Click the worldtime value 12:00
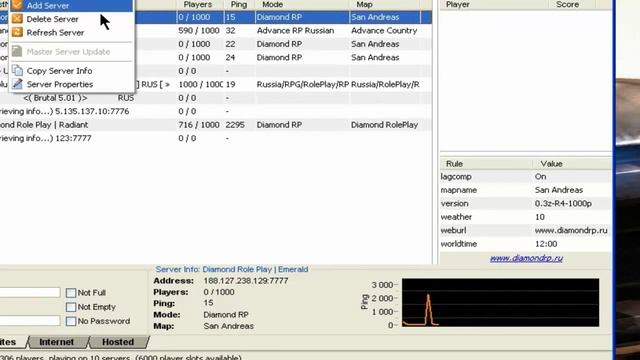Viewport: 640px width, 360px height. (x=546, y=244)
